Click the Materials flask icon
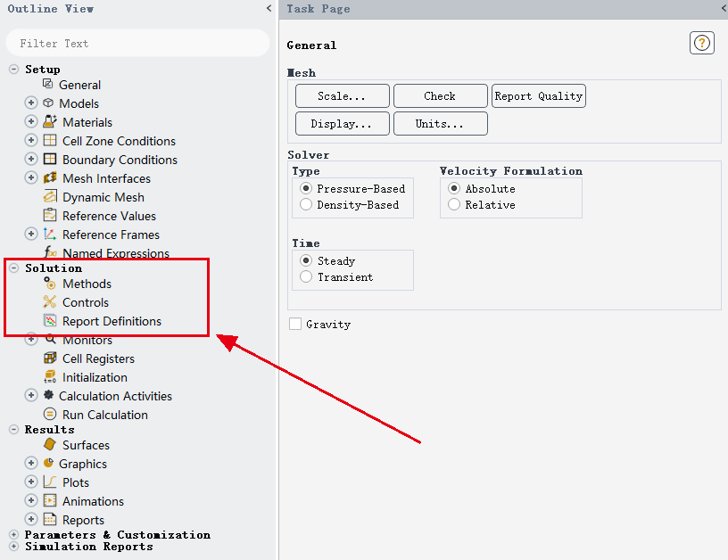 tap(50, 122)
